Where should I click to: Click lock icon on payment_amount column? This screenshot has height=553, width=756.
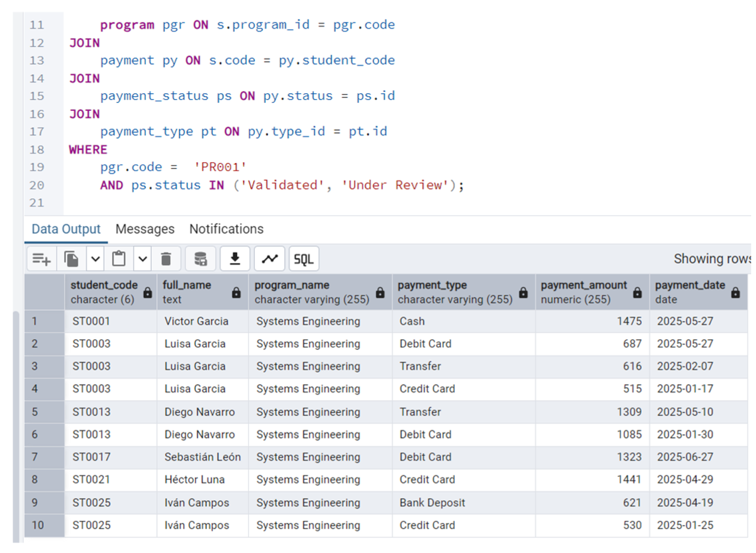pyautogui.click(x=637, y=293)
